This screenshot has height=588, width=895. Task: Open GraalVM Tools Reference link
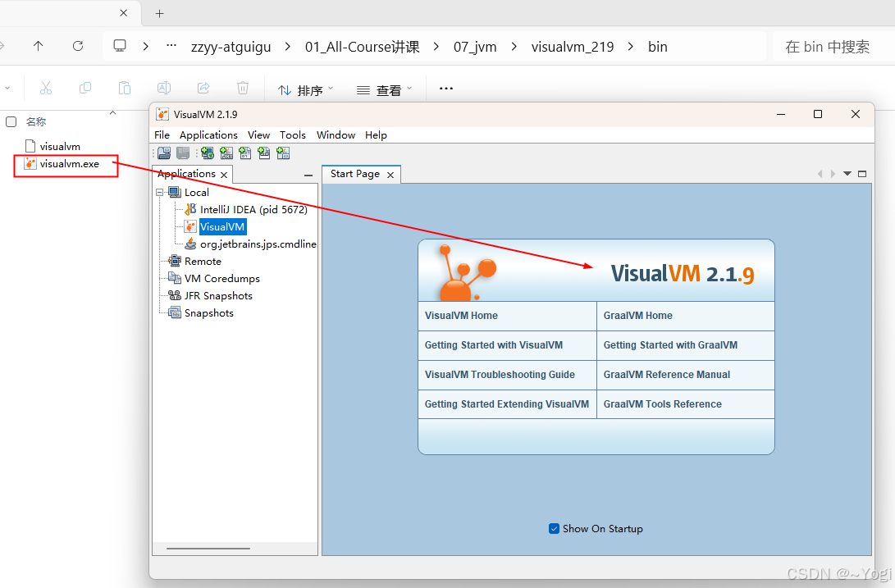point(663,403)
